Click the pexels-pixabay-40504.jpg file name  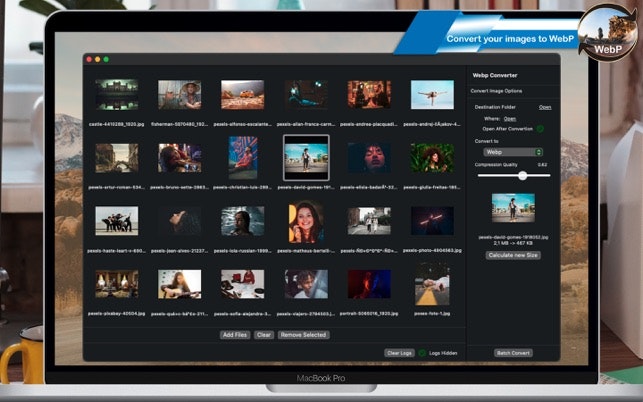(x=116, y=313)
